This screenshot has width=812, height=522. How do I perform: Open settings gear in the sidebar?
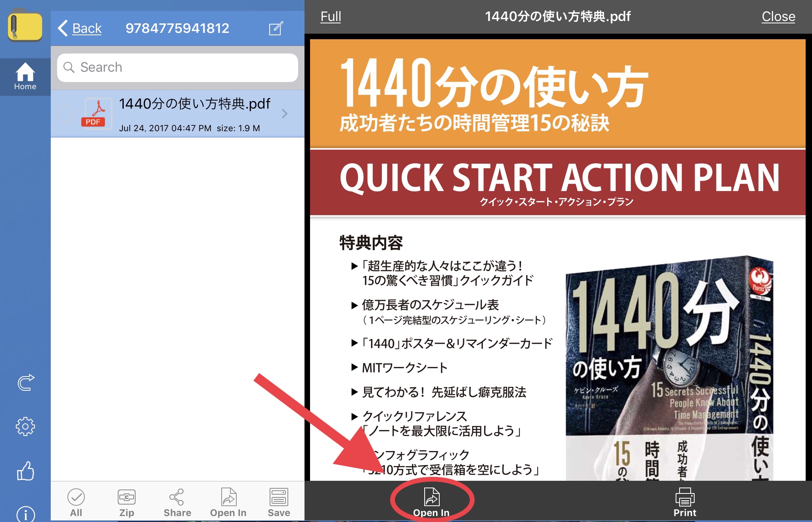(x=25, y=426)
